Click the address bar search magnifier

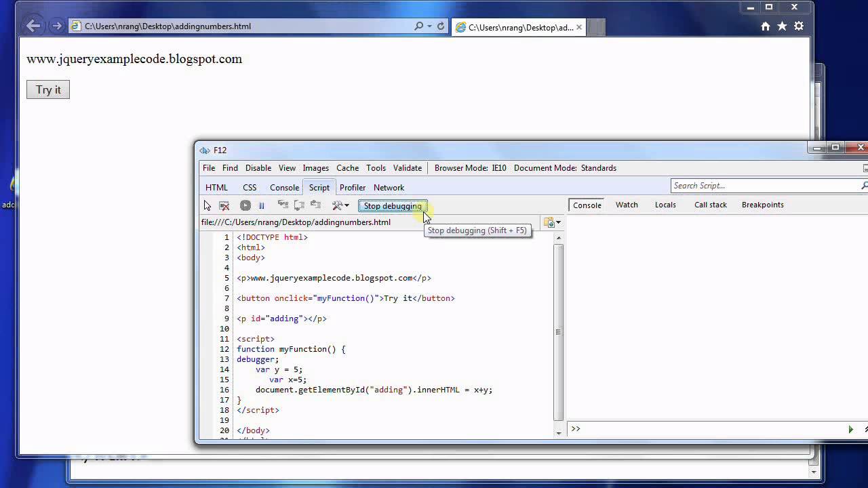(x=419, y=26)
